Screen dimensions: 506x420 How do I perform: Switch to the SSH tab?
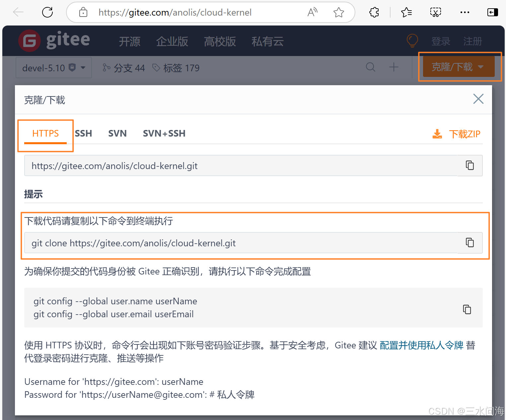(x=83, y=134)
